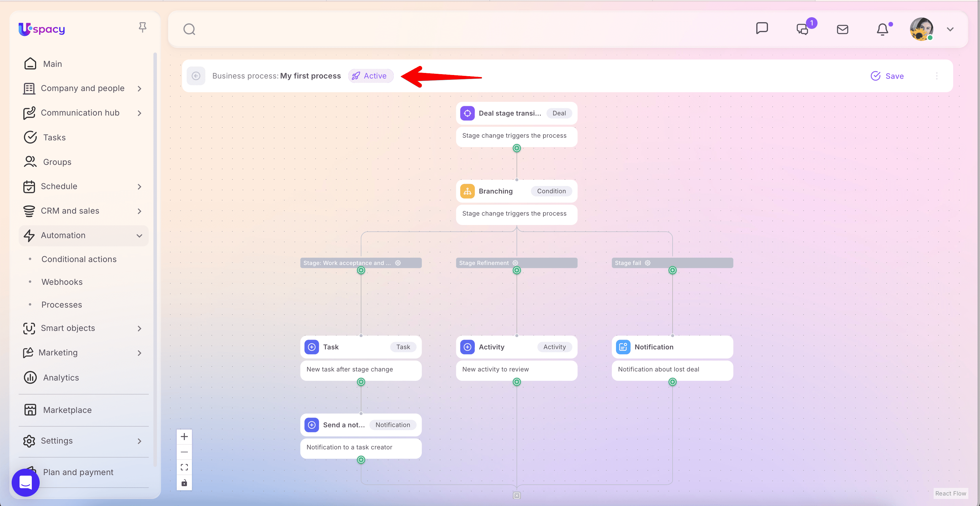Click plus connector under Notification about lost deal
980x506 pixels.
[x=672, y=381]
